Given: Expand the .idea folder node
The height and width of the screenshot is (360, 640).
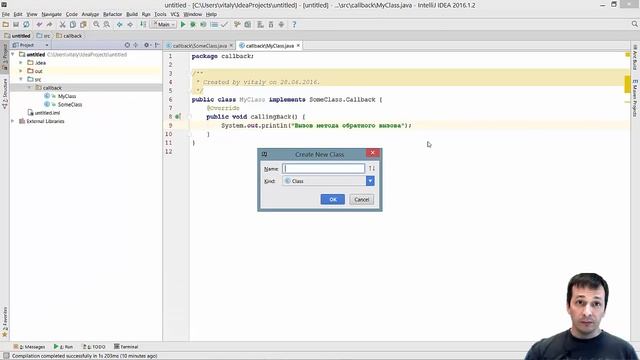Looking at the screenshot, I should click(x=21, y=63).
